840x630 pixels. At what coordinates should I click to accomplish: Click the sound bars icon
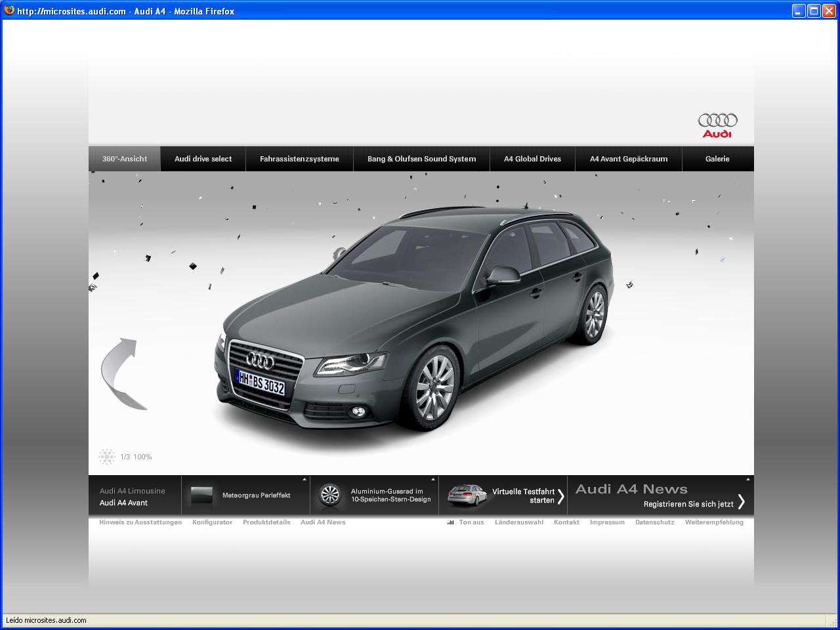450,522
